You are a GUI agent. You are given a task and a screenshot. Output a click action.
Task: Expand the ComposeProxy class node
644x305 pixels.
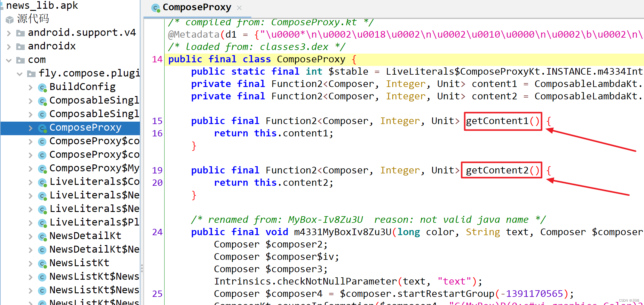point(30,128)
